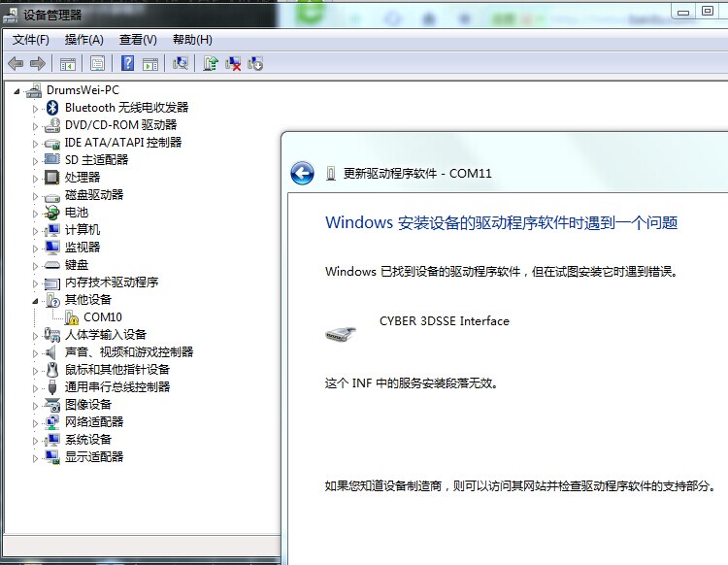Scan for hardware changes icon
Image resolution: width=728 pixels, height=565 pixels.
click(x=181, y=63)
